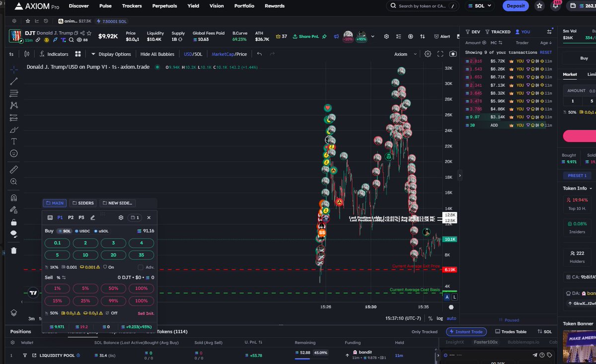596x364 pixels.
Task: Expand Display Options dropdown
Action: pos(111,54)
